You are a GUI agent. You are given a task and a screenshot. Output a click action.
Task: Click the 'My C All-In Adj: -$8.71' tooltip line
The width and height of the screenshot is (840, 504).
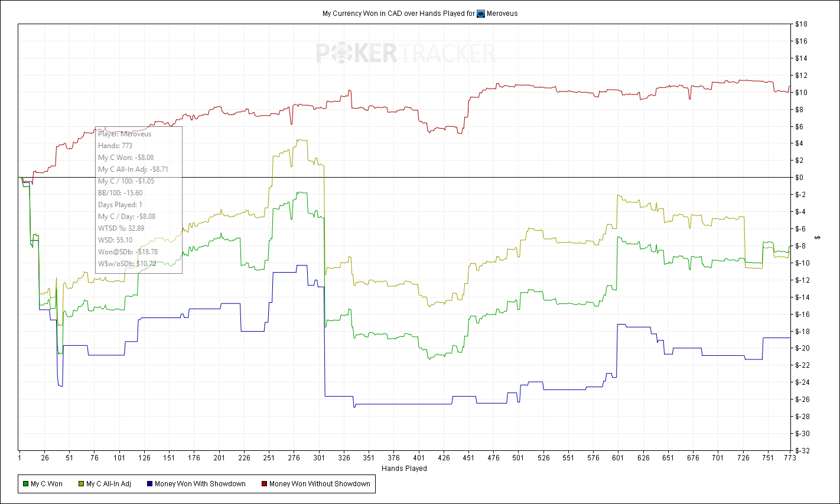coord(133,169)
